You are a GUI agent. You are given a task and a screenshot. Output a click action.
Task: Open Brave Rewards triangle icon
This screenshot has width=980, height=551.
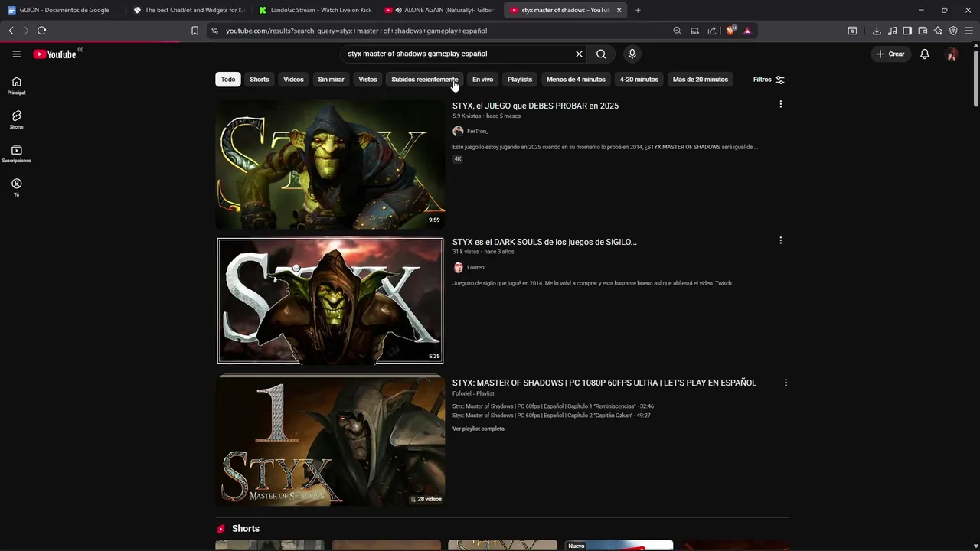[x=747, y=31]
